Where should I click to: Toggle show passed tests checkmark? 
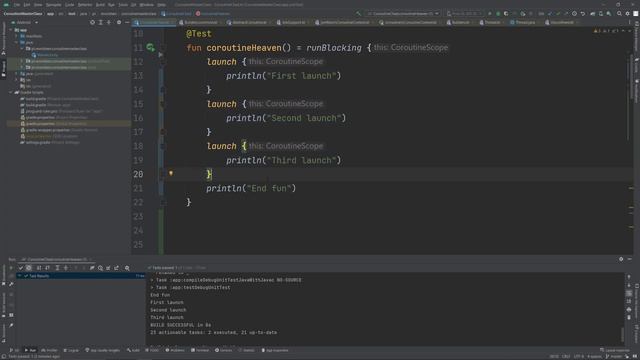click(x=20, y=268)
